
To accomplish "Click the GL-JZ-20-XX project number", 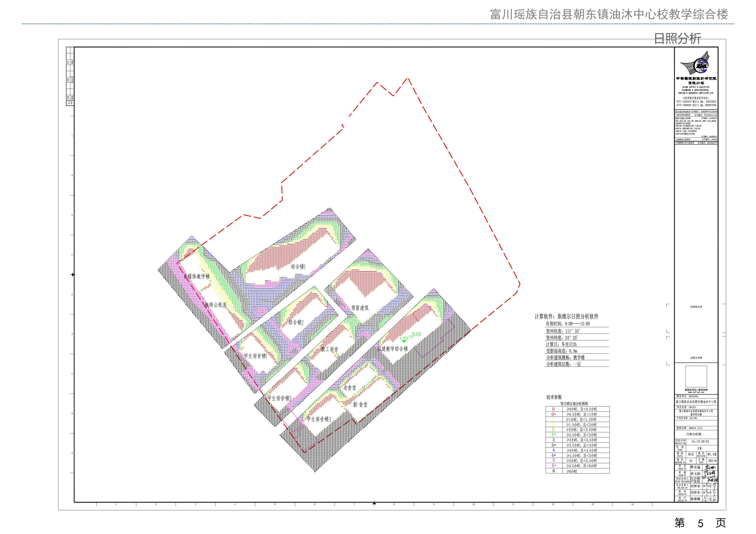I will 700,441.
